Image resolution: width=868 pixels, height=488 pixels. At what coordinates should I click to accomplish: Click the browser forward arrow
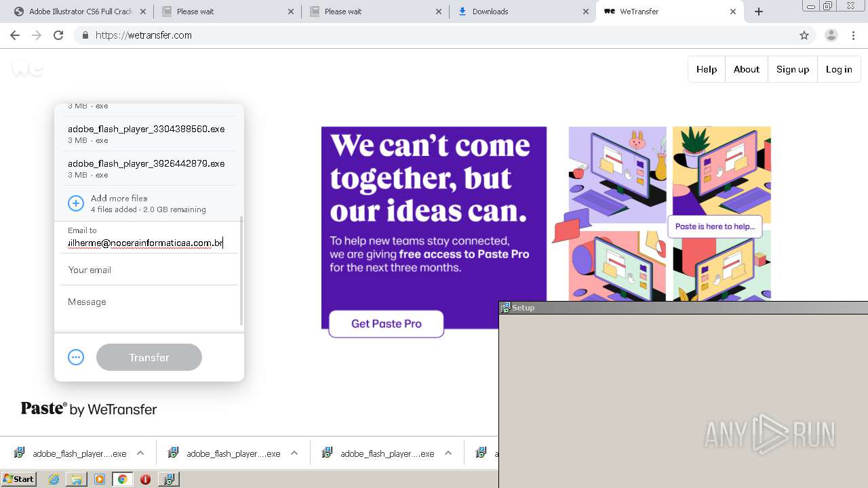pos(37,35)
